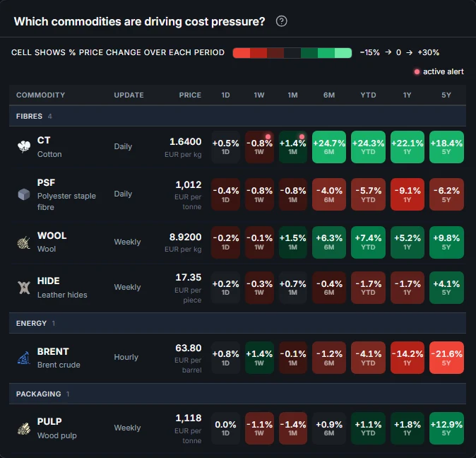Open Wool 6M cell +6.3%

[x=329, y=242]
